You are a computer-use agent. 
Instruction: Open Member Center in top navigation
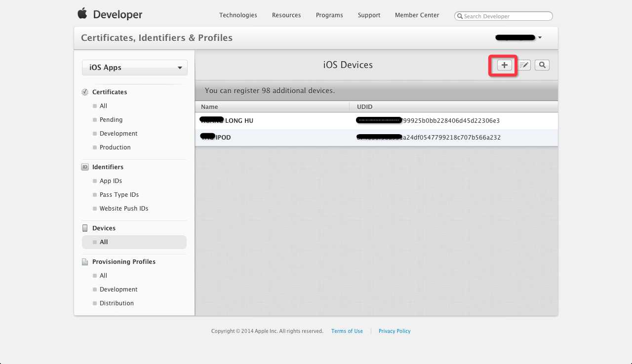click(x=417, y=15)
